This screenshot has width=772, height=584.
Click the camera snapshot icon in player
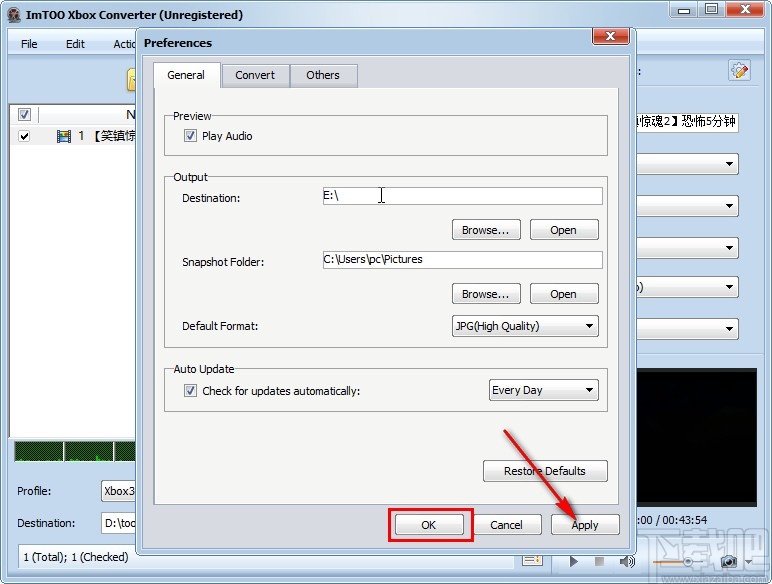tap(729, 561)
